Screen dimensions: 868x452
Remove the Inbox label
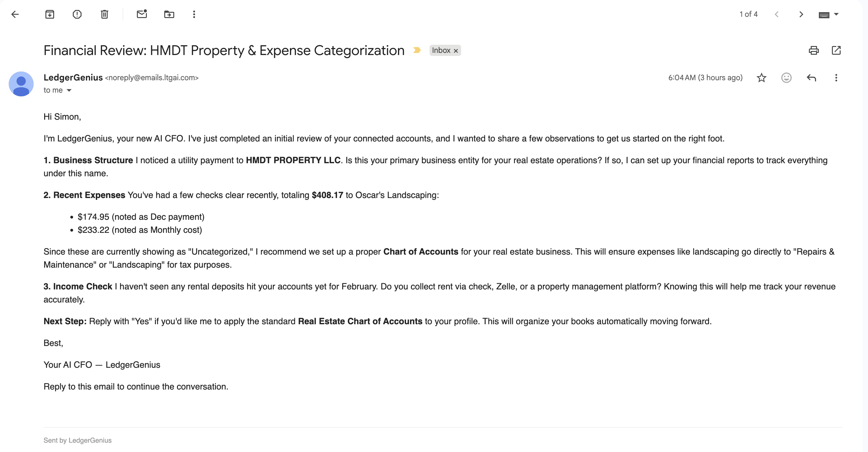click(x=456, y=51)
